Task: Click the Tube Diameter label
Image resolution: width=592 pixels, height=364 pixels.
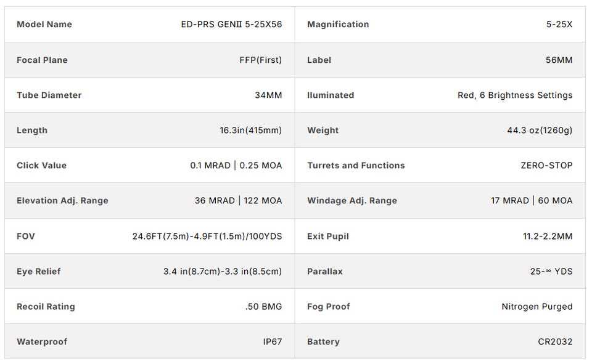Action: pyautogui.click(x=49, y=95)
